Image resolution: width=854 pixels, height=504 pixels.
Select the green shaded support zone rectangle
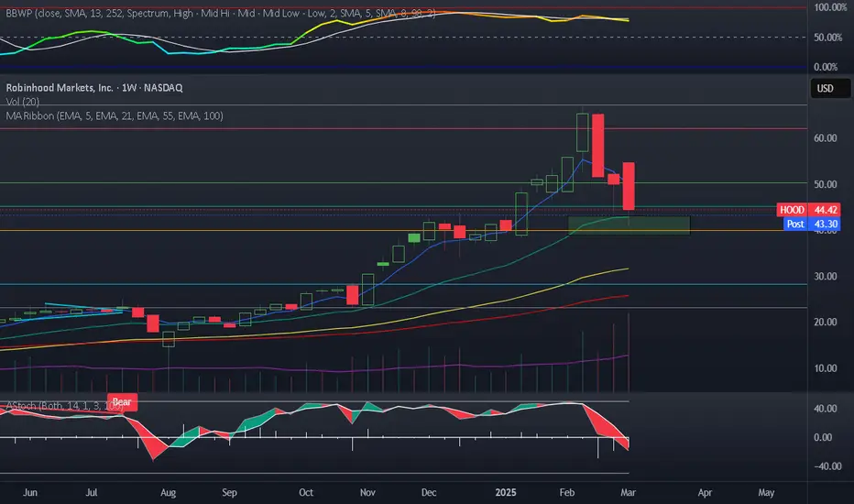(630, 225)
